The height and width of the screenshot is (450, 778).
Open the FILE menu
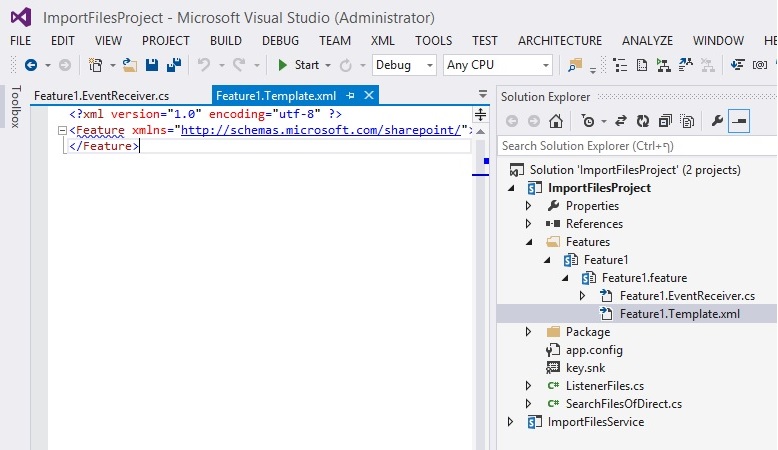pyautogui.click(x=20, y=41)
